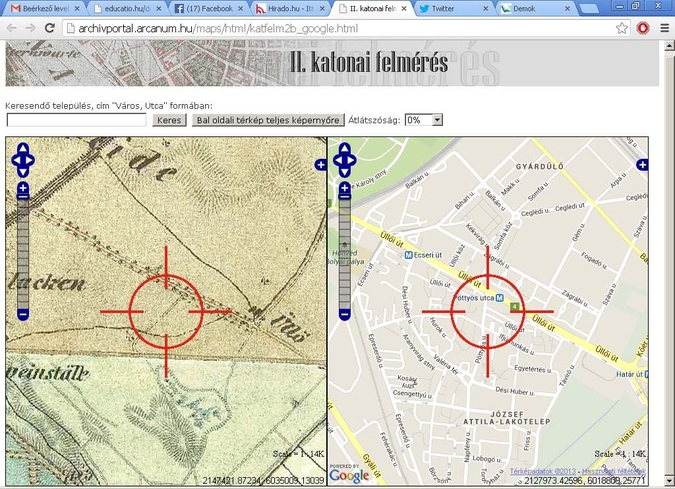675x489 pixels.
Task: Close the II. katonai felm tab
Action: [404, 8]
